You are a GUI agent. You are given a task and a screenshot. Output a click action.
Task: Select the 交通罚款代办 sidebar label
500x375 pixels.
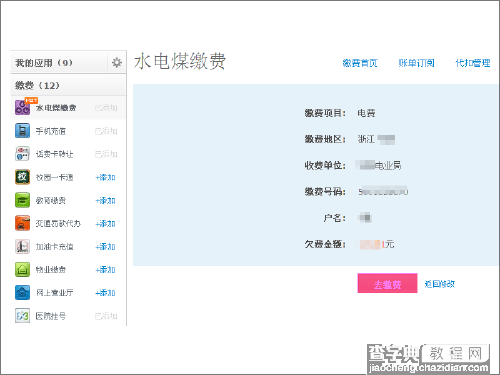[58, 224]
